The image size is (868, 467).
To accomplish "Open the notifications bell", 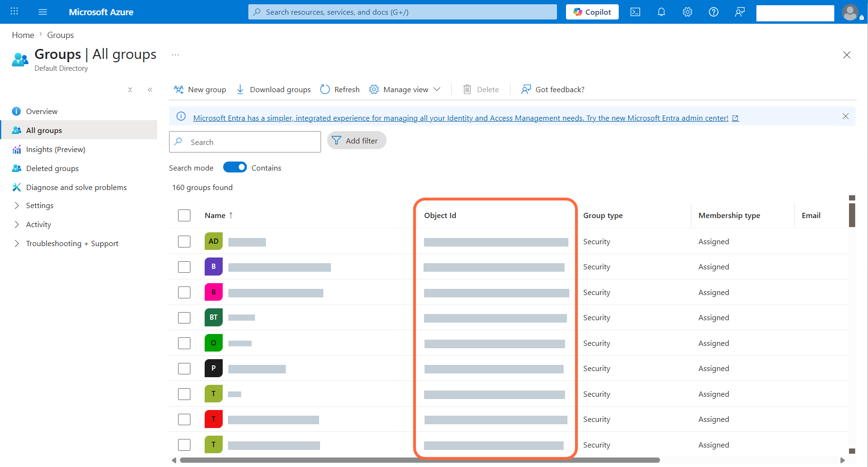I will pos(661,12).
